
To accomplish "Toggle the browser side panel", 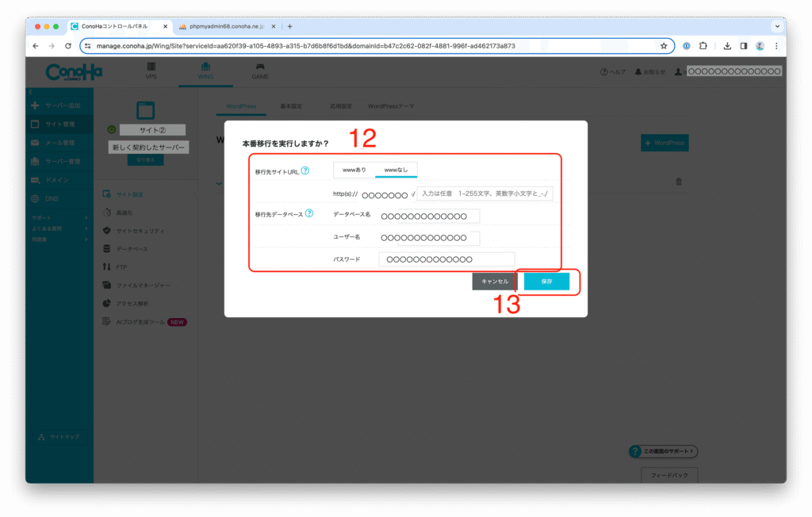I will (744, 46).
